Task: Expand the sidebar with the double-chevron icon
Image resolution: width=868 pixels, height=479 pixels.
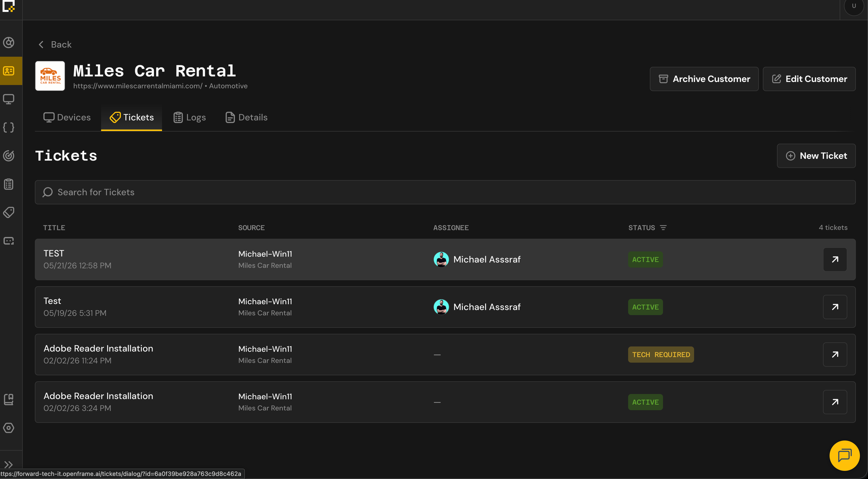Action: click(x=9, y=465)
